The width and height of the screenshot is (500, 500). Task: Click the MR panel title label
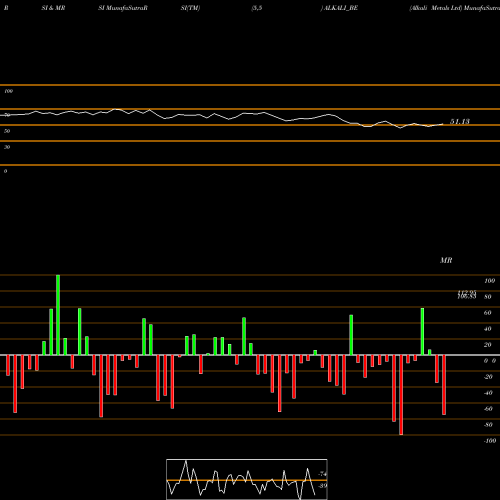[x=446, y=260]
